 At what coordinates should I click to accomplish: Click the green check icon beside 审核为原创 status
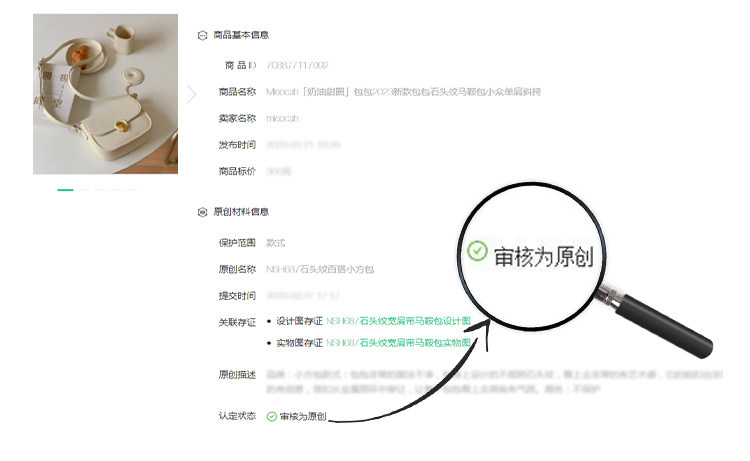(x=272, y=417)
